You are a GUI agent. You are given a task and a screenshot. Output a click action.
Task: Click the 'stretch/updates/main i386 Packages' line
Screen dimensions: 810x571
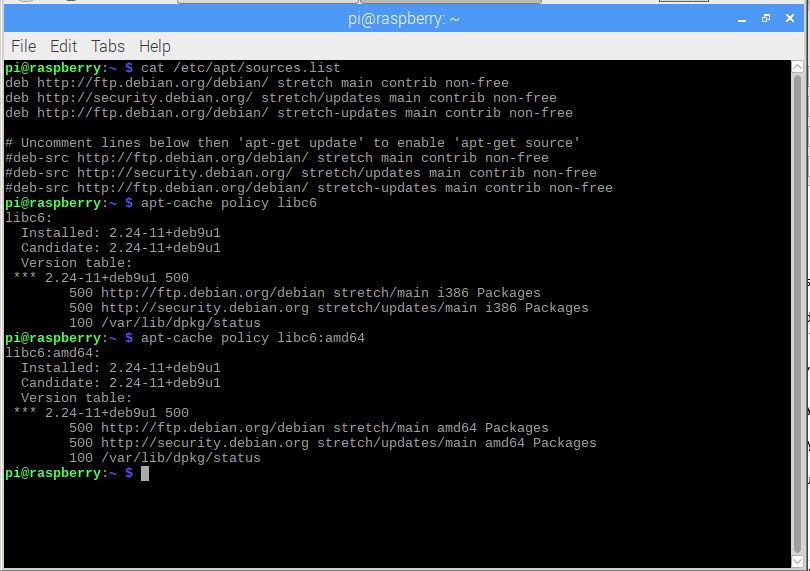tap(329, 308)
